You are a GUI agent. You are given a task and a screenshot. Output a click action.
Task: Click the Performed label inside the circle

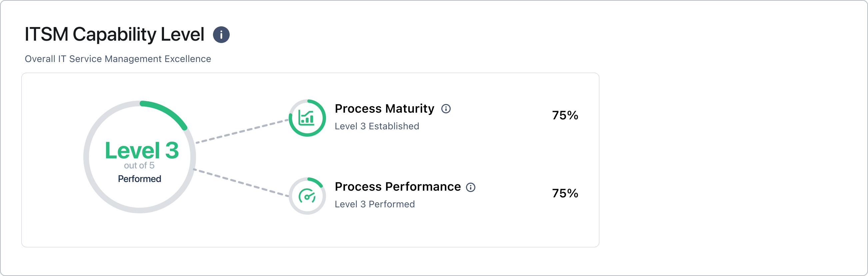pos(139,179)
